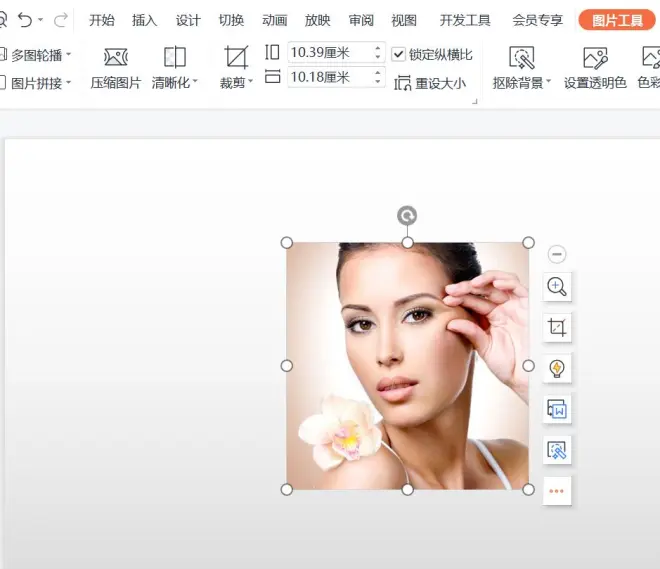Open the 会员专享 tab
The height and width of the screenshot is (569, 660).
[x=538, y=20]
